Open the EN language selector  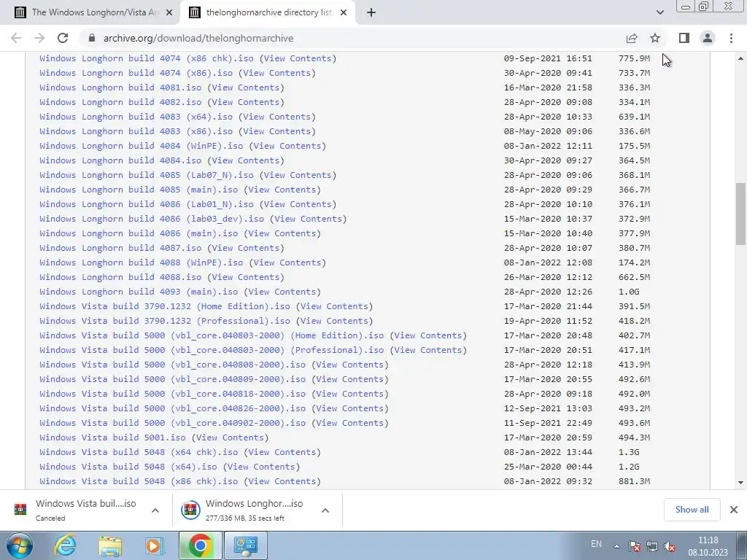coord(596,544)
